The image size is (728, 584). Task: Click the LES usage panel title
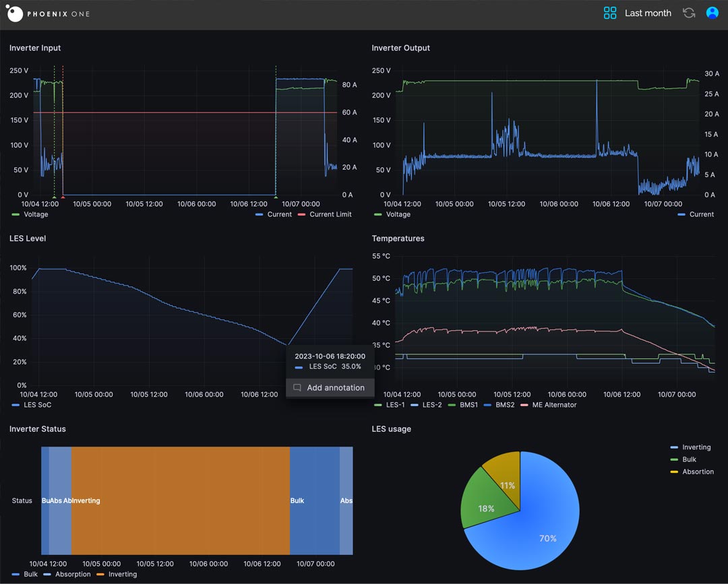click(391, 429)
